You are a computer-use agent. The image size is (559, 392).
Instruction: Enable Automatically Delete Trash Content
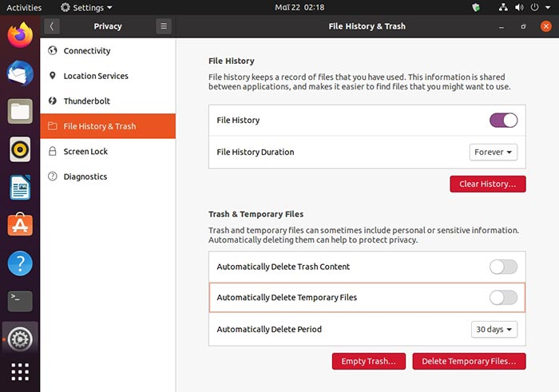click(x=503, y=267)
